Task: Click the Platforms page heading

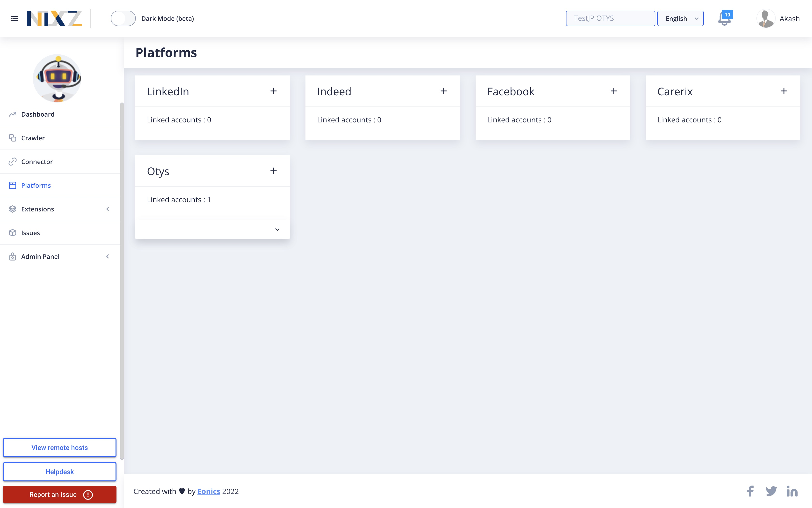Action: [166, 53]
